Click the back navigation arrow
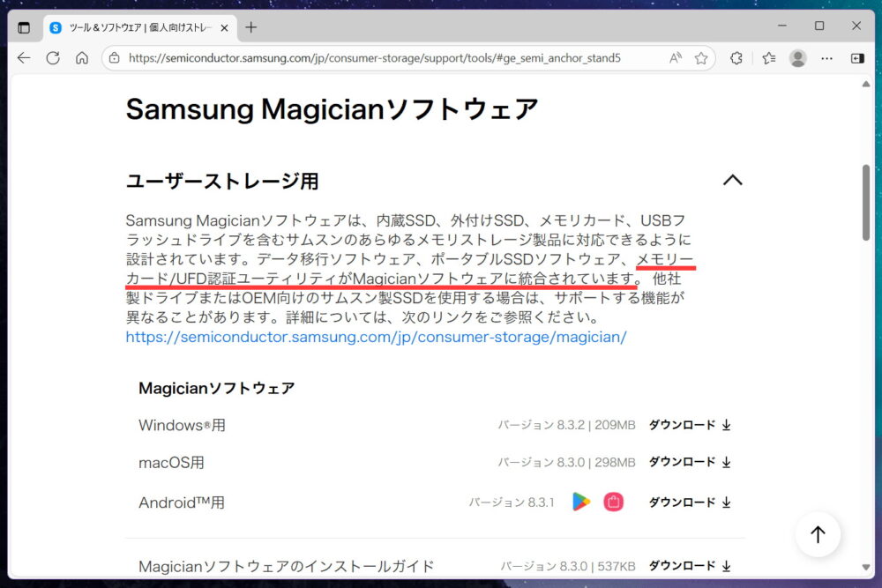The image size is (882, 588). (x=24, y=58)
